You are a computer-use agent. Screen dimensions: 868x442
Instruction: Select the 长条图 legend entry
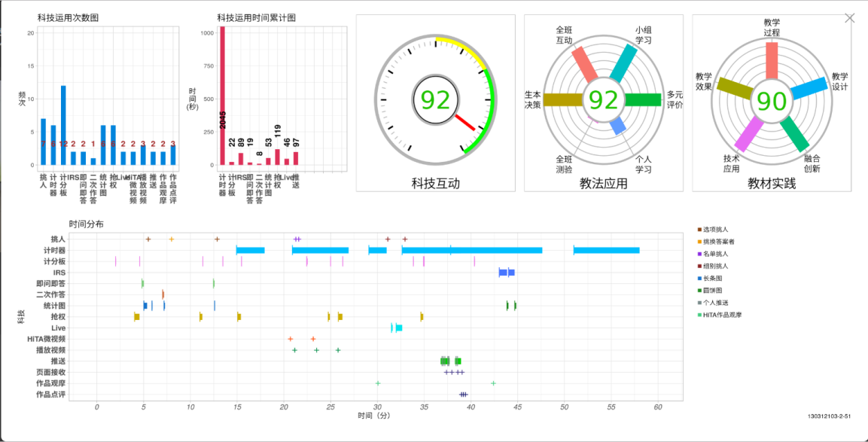pyautogui.click(x=715, y=278)
